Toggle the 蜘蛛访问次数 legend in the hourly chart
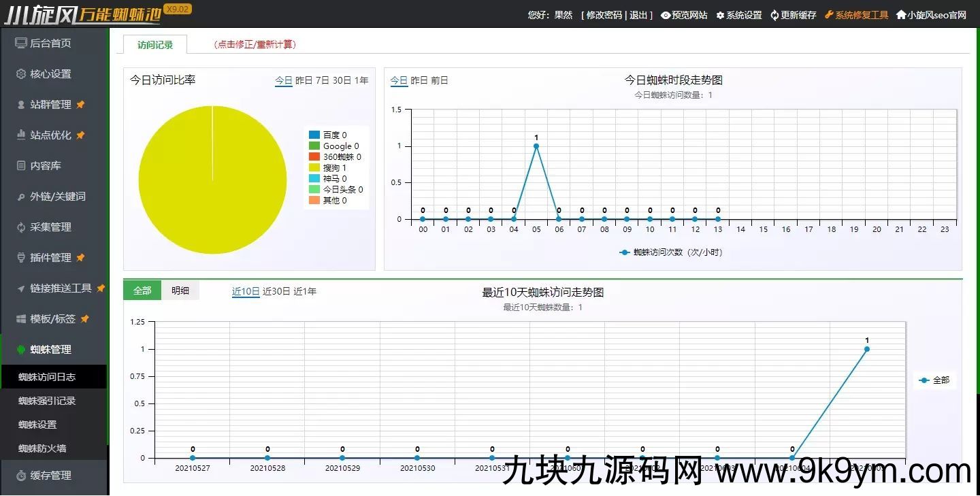The height and width of the screenshot is (496, 980). click(x=671, y=252)
